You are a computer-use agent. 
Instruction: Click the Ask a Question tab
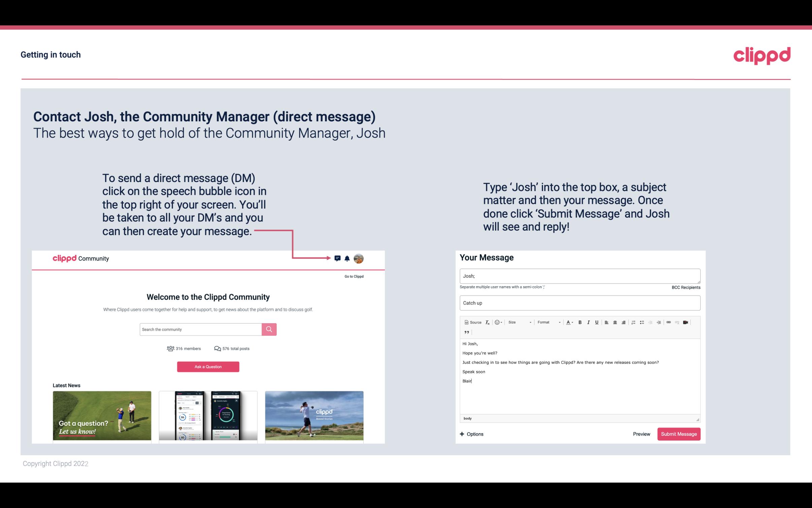(208, 366)
